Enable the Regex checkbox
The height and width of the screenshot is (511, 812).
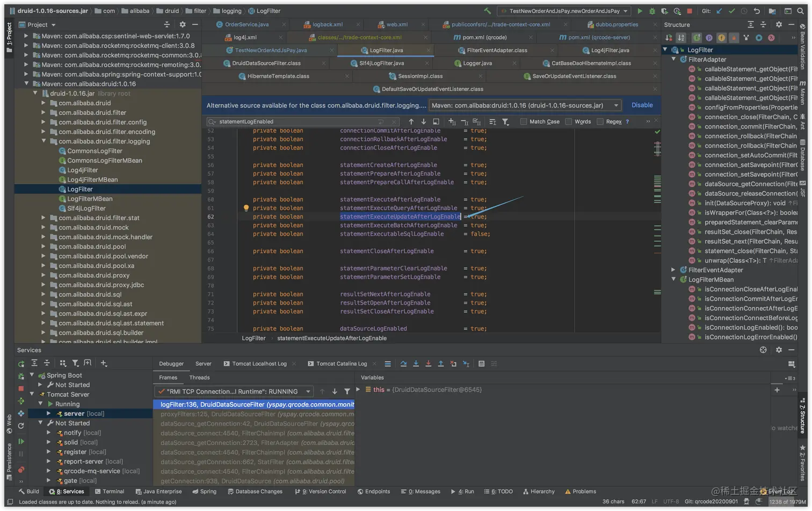(600, 122)
